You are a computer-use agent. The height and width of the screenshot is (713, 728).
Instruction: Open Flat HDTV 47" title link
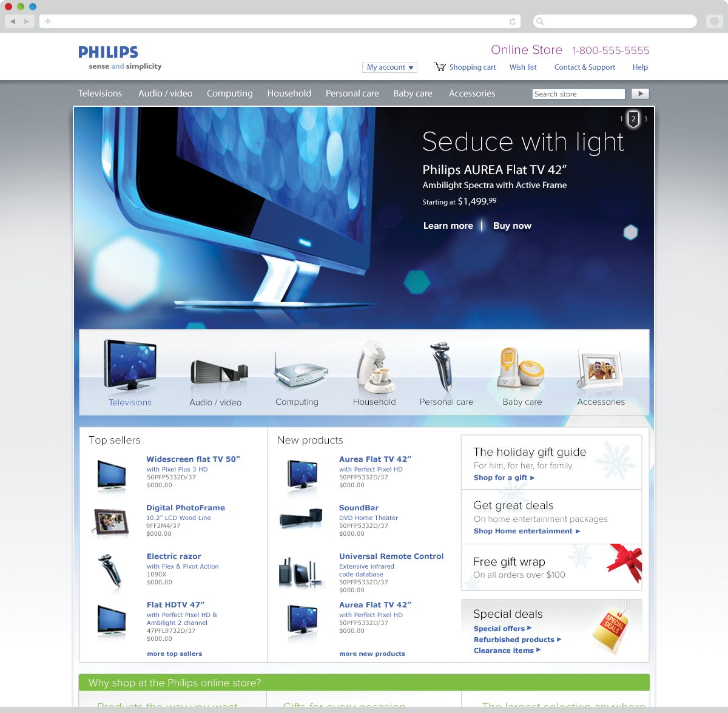[x=175, y=605]
